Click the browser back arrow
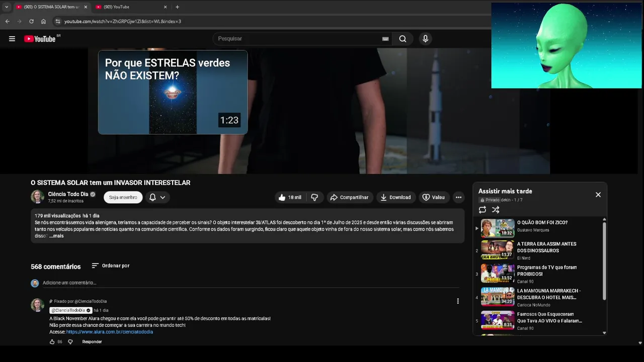Image resolution: width=644 pixels, height=362 pixels. click(x=7, y=22)
